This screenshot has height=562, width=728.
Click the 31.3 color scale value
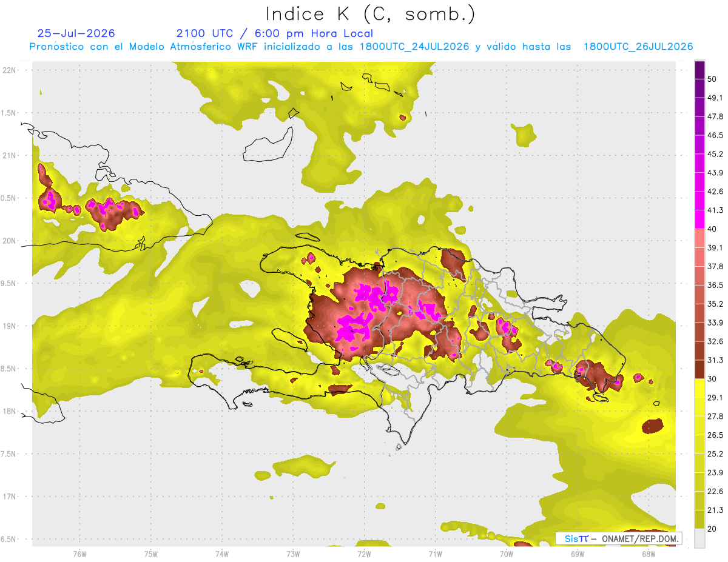(716, 360)
